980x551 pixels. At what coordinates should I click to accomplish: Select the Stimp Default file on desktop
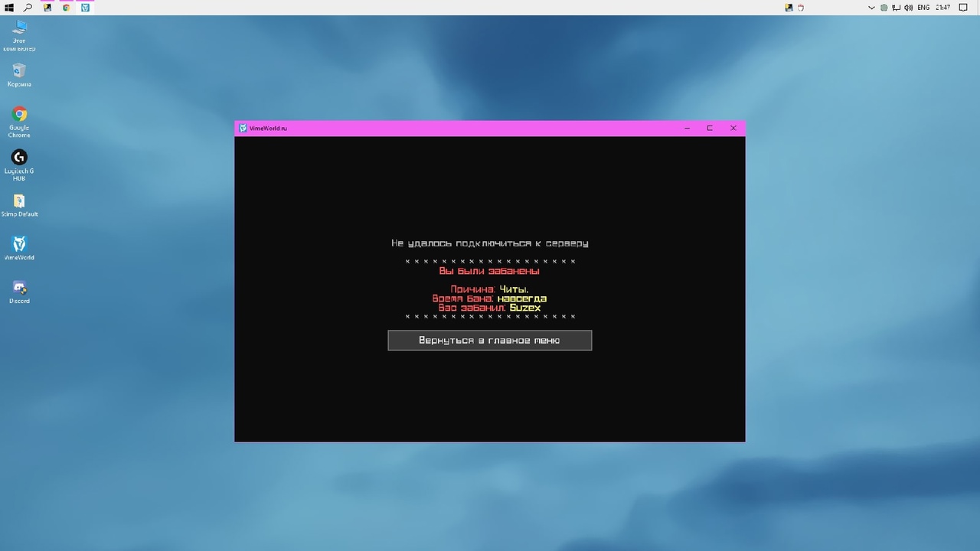(19, 205)
